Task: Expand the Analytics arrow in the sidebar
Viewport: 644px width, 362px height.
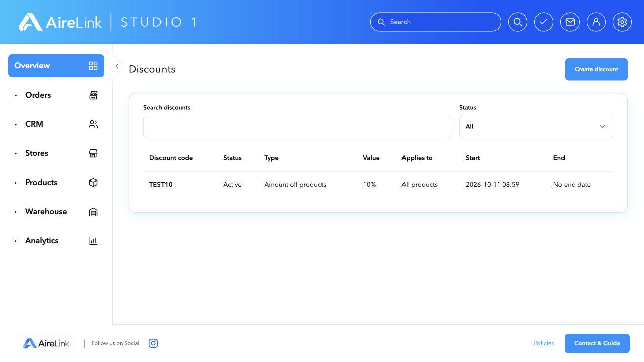Action: click(x=16, y=241)
